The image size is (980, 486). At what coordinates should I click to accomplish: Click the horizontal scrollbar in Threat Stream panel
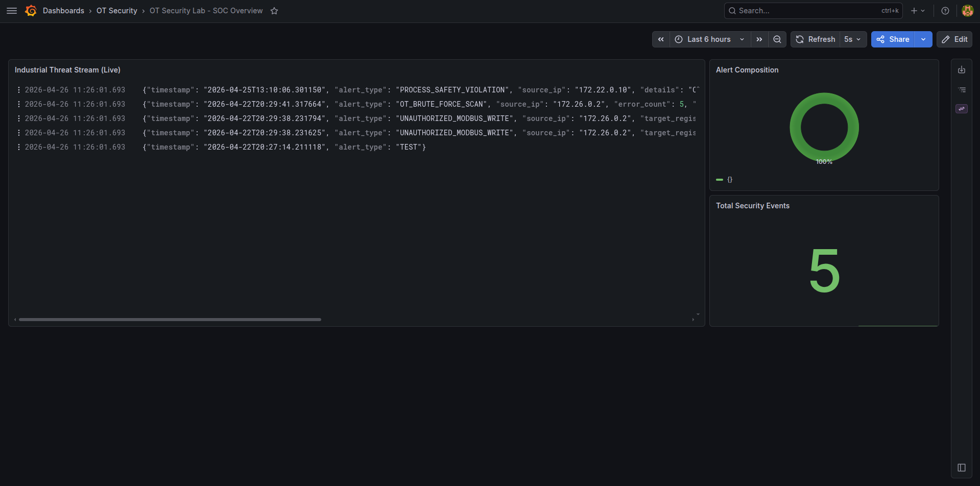tap(170, 320)
